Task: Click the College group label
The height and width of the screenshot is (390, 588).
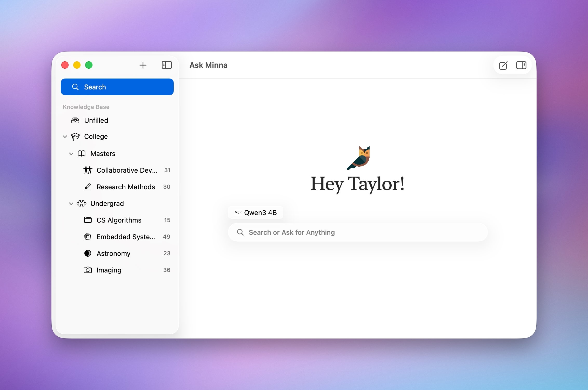Action: tap(96, 136)
